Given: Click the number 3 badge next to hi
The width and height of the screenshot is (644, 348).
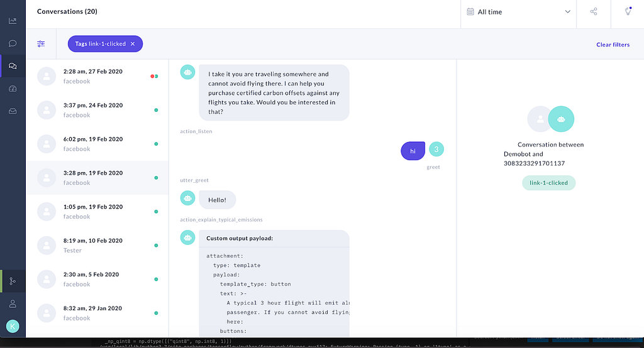Looking at the screenshot, I should (436, 150).
